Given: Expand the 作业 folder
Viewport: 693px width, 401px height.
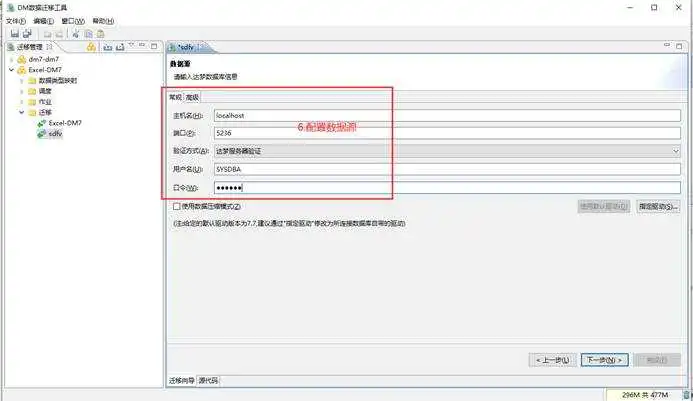Looking at the screenshot, I should pos(21,102).
